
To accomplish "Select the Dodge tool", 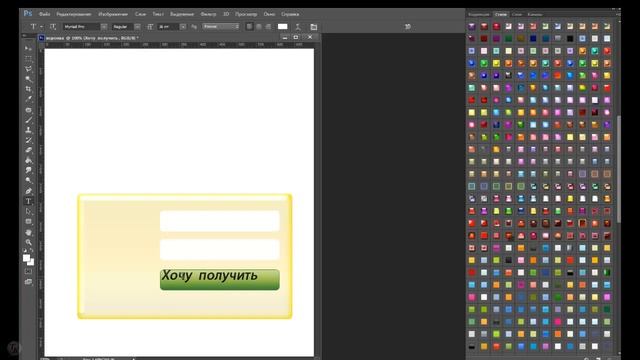I will pyautogui.click(x=28, y=180).
